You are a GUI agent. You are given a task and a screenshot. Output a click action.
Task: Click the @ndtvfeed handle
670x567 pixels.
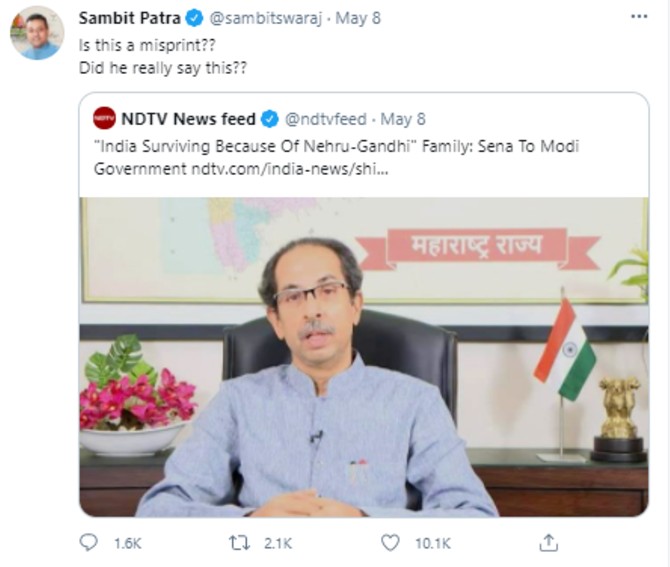[x=327, y=120]
